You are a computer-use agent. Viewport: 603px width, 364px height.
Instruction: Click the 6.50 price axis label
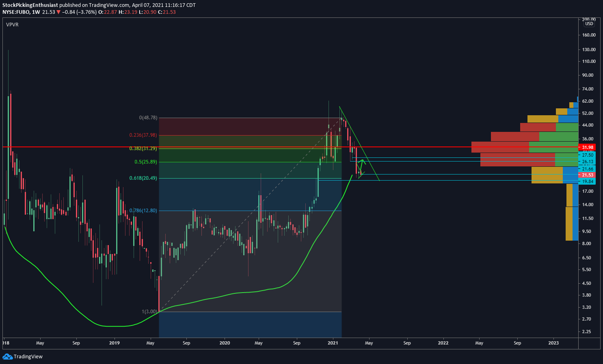(586, 258)
